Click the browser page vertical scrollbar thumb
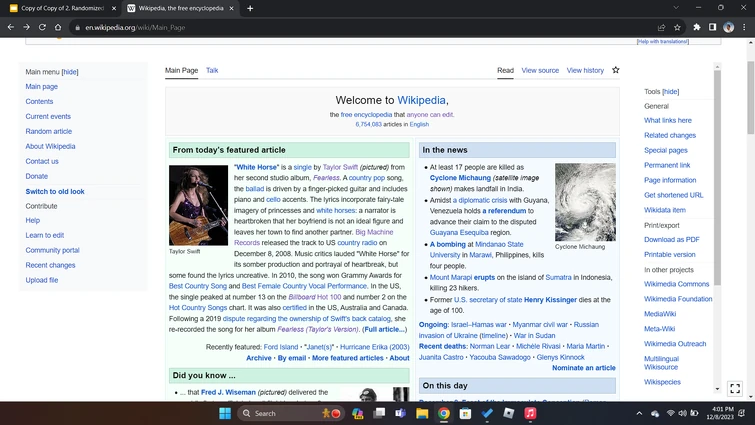This screenshot has width=755, height=425. (751, 98)
